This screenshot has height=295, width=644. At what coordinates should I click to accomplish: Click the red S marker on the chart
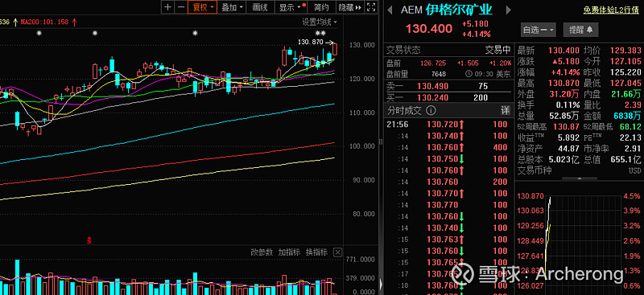[89, 240]
